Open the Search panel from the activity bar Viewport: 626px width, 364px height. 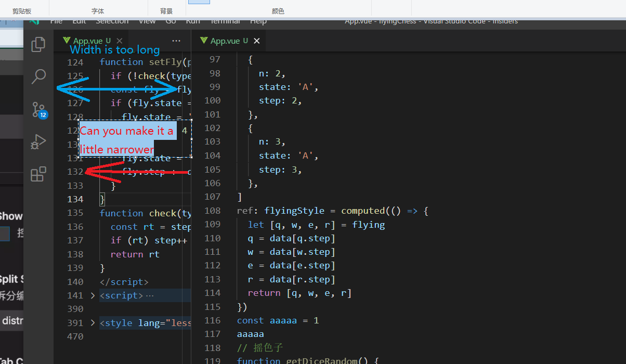[38, 76]
